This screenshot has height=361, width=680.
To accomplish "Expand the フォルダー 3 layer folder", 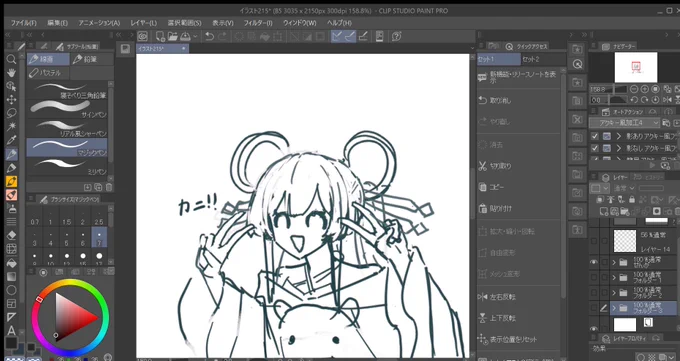I will [x=614, y=308].
